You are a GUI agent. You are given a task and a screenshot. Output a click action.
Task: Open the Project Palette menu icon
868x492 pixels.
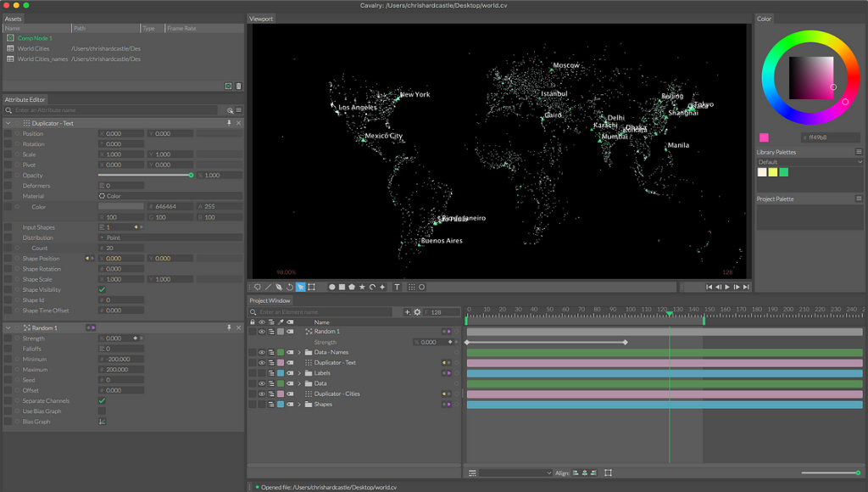859,198
